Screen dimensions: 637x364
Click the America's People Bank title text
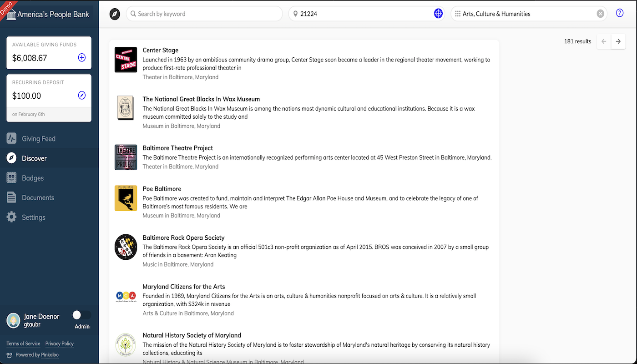point(53,15)
